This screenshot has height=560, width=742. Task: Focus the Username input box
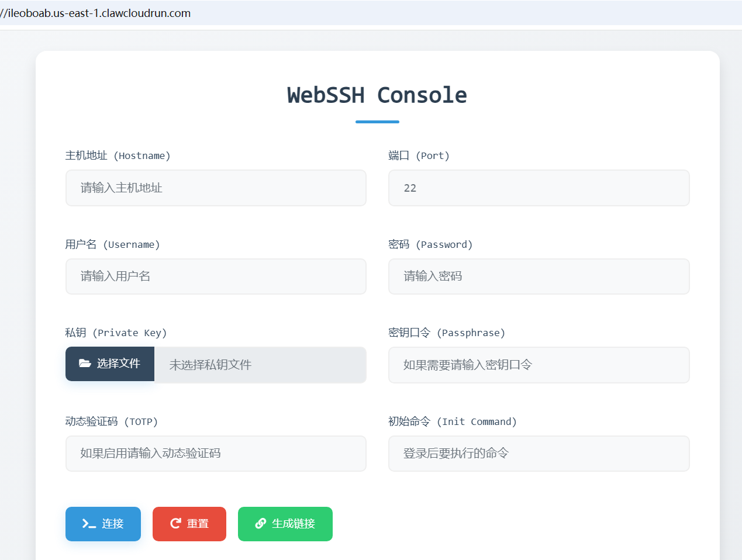[216, 276]
